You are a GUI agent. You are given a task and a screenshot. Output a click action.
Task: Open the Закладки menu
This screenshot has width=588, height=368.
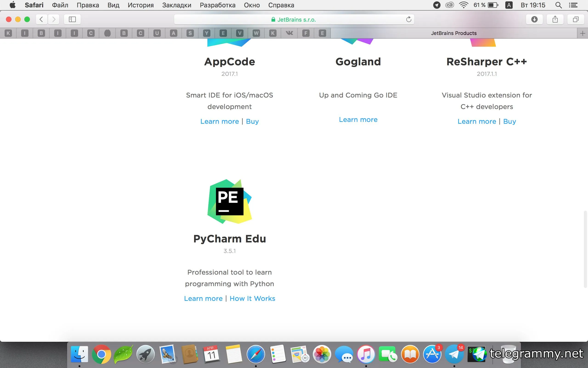[177, 5]
